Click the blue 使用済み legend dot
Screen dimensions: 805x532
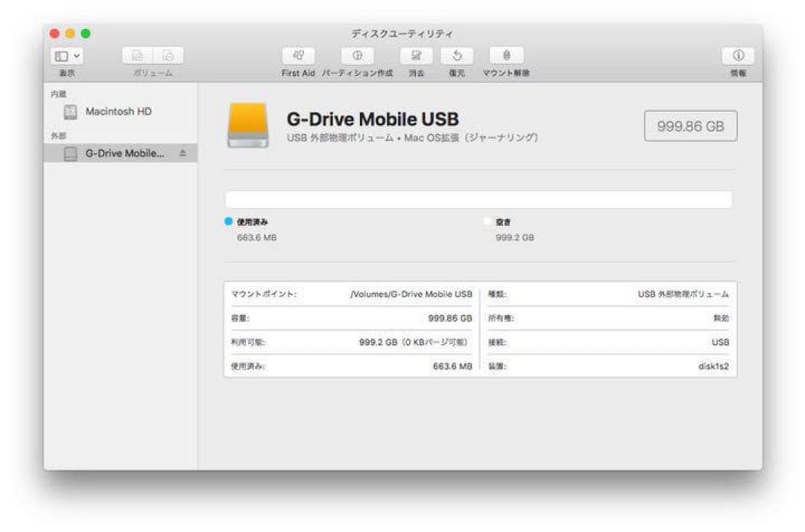(x=229, y=221)
